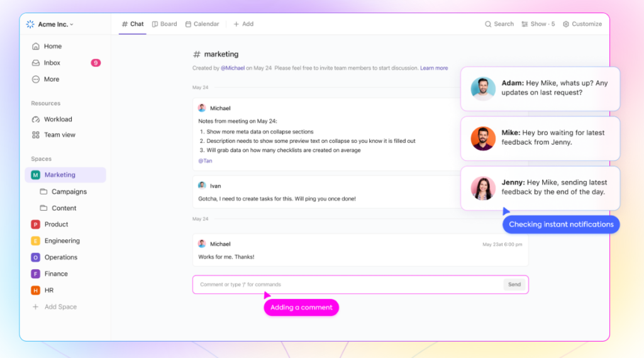Click the Campaigns folder icon
644x358 pixels.
(x=43, y=191)
